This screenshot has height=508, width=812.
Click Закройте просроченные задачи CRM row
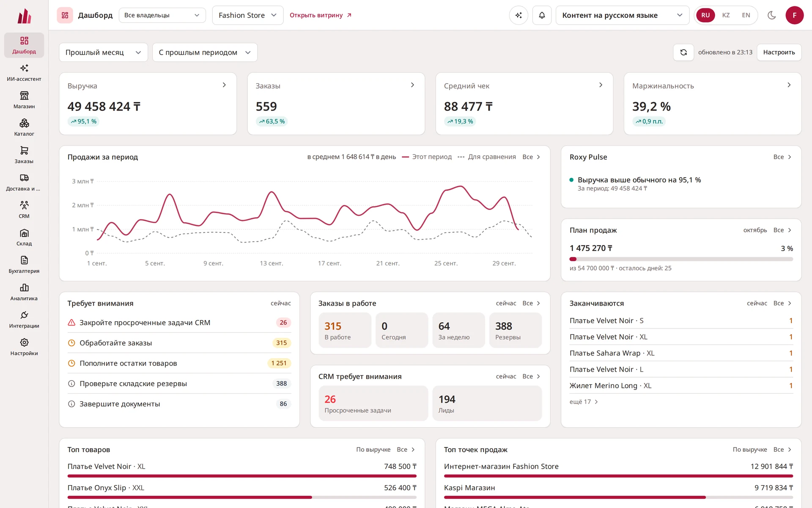[x=179, y=323]
